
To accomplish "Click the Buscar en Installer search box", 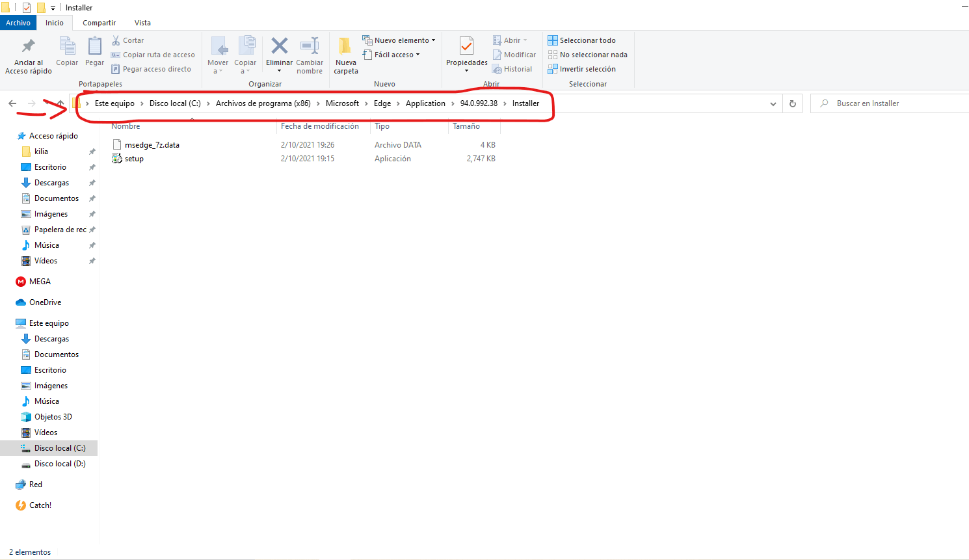I will coord(890,103).
